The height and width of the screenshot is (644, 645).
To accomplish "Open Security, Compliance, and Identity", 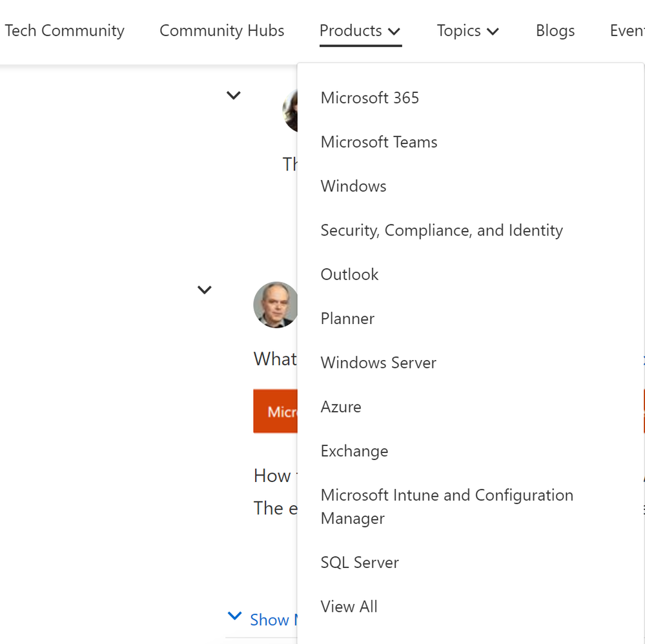I will 442,230.
